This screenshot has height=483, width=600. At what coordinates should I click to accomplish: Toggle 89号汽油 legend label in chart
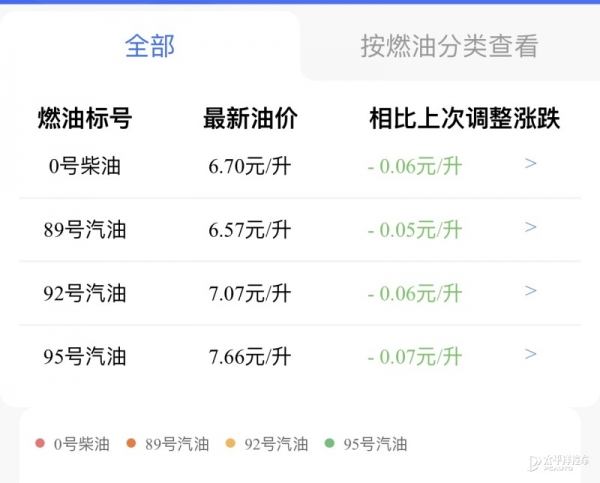pyautogui.click(x=177, y=444)
